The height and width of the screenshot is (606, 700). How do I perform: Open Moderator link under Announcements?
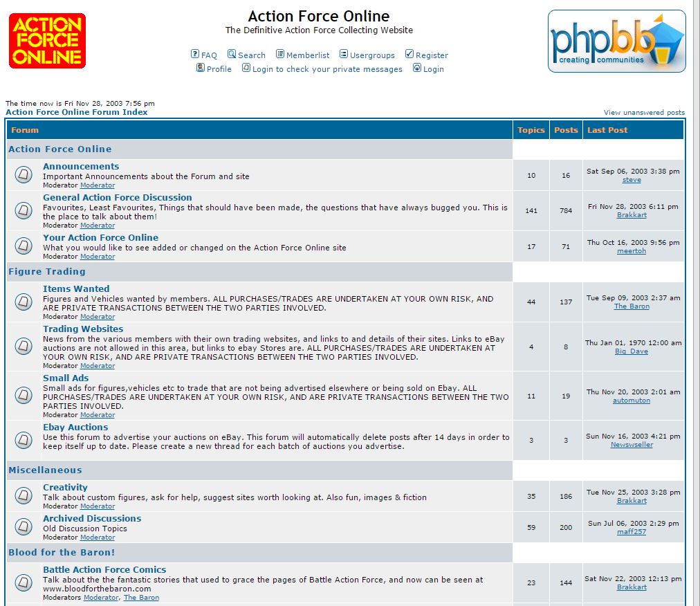pos(98,185)
